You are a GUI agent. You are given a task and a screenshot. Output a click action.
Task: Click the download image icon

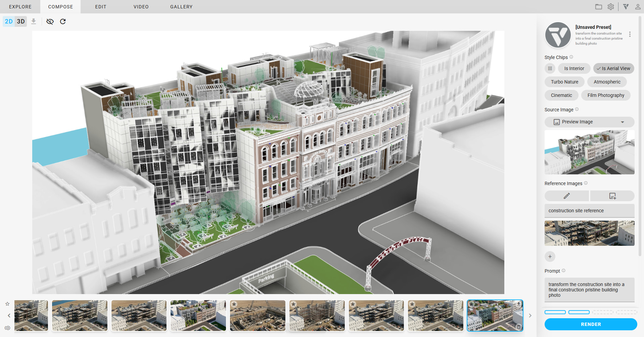pyautogui.click(x=34, y=21)
